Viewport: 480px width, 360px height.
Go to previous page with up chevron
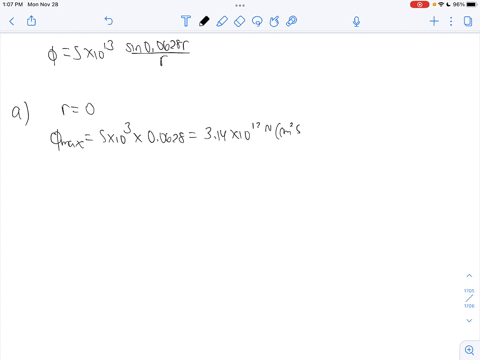click(469, 276)
